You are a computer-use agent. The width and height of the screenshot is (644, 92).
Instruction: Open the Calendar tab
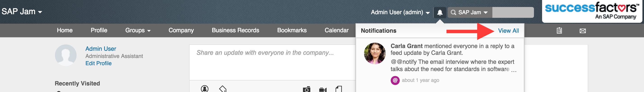[x=336, y=30]
